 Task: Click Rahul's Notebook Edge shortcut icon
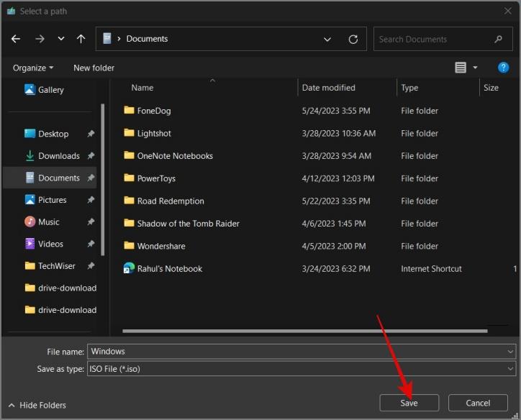pos(129,268)
